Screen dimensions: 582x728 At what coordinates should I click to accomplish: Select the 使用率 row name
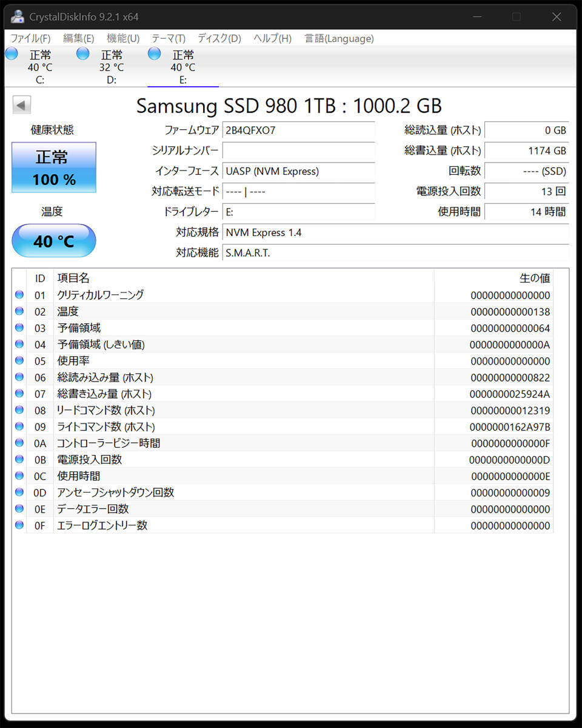(x=73, y=360)
